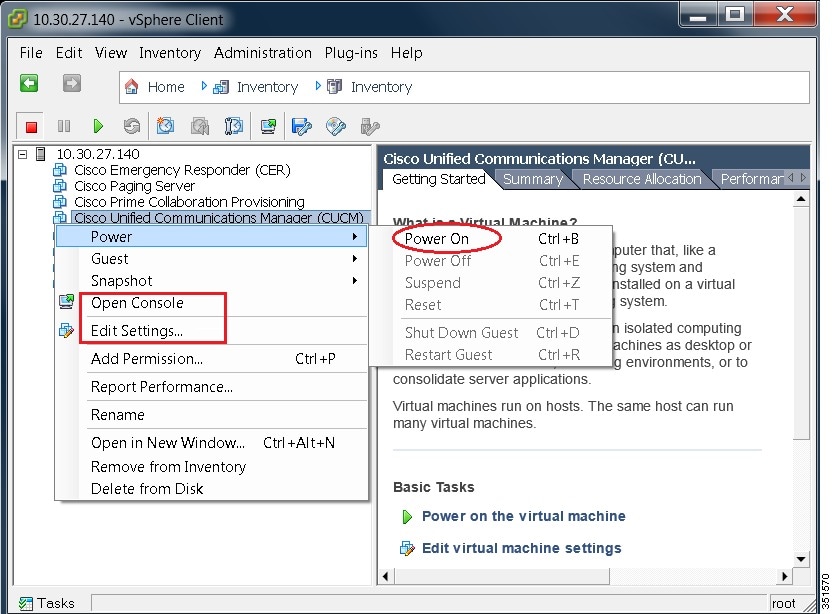Expand the Power submenu arrow
The width and height of the screenshot is (832, 614).
pyautogui.click(x=355, y=237)
